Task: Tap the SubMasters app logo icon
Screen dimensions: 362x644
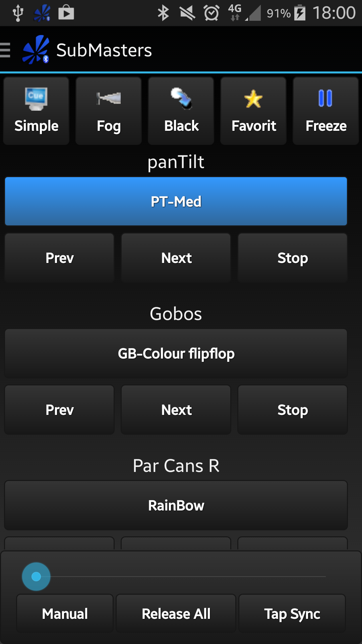Action: click(x=36, y=50)
